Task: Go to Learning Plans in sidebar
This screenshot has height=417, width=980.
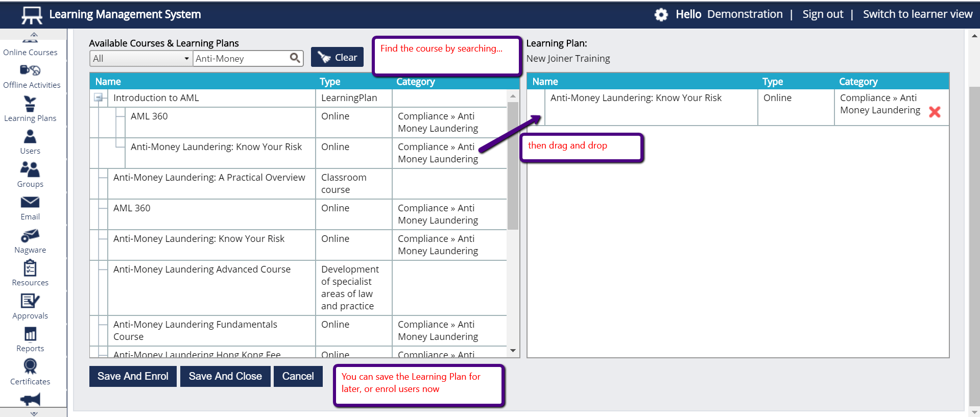Action: coord(30,104)
